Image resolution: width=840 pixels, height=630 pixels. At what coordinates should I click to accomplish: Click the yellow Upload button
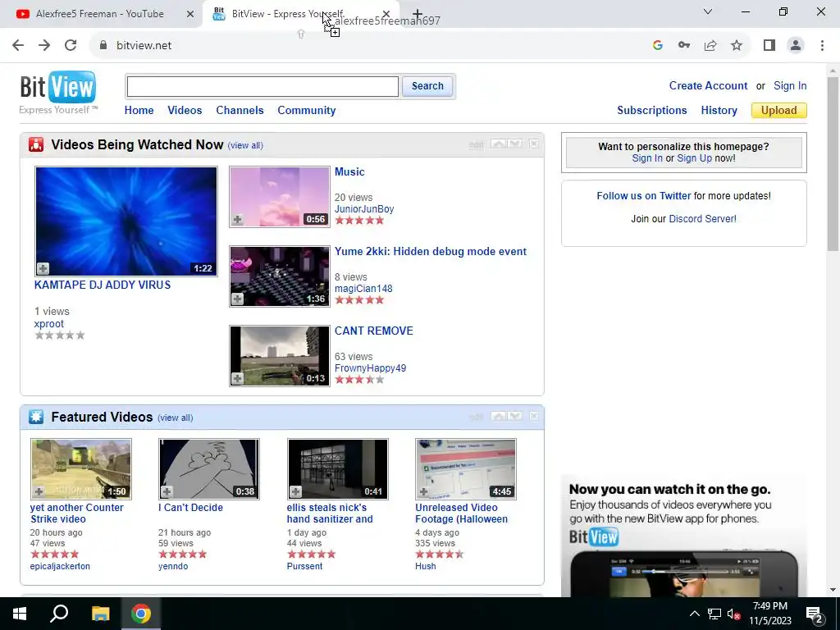[779, 111]
